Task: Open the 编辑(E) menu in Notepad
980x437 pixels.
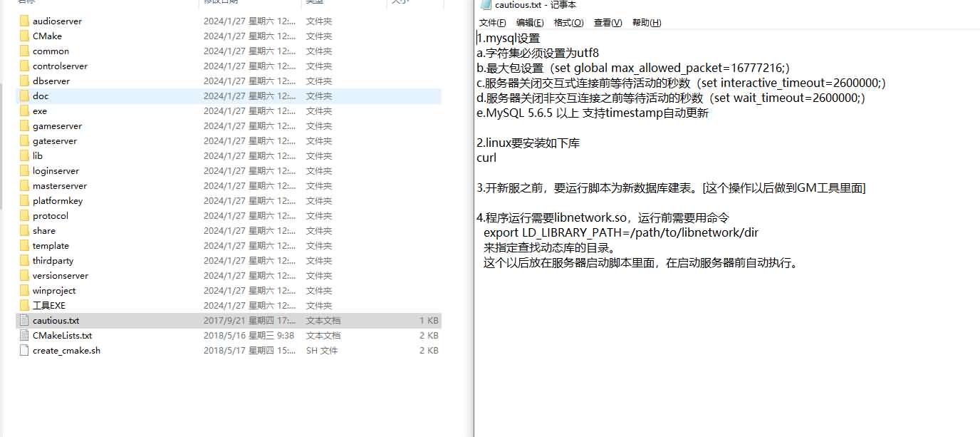Action: pyautogui.click(x=529, y=23)
